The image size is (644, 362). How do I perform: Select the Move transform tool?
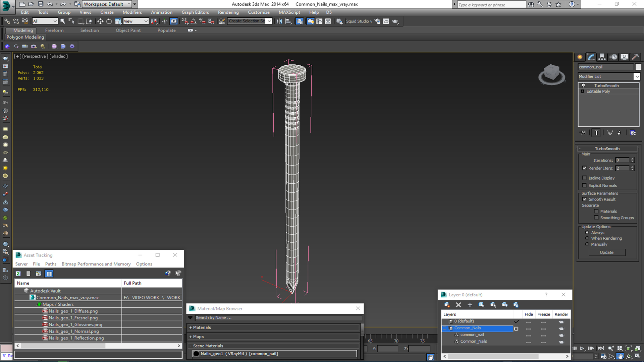[x=100, y=21]
